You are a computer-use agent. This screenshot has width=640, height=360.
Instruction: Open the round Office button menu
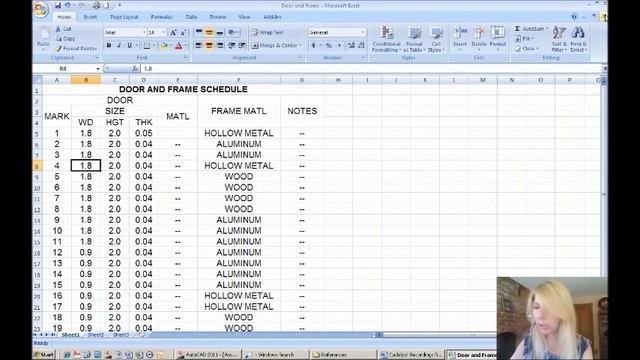tap(41, 9)
